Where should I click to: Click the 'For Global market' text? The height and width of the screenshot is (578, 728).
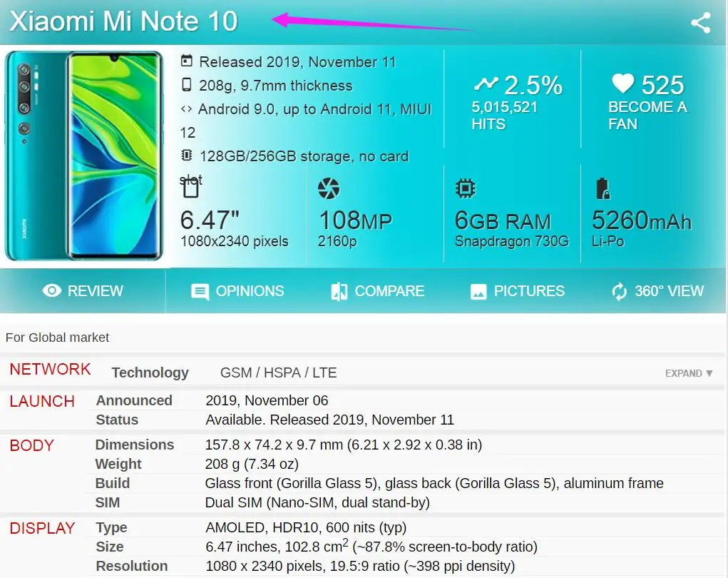point(57,338)
